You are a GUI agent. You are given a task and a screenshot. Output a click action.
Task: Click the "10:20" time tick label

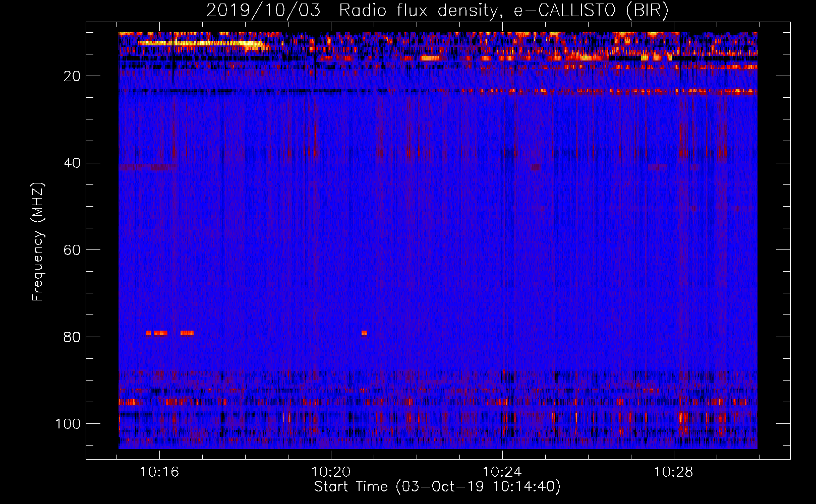pyautogui.click(x=331, y=472)
